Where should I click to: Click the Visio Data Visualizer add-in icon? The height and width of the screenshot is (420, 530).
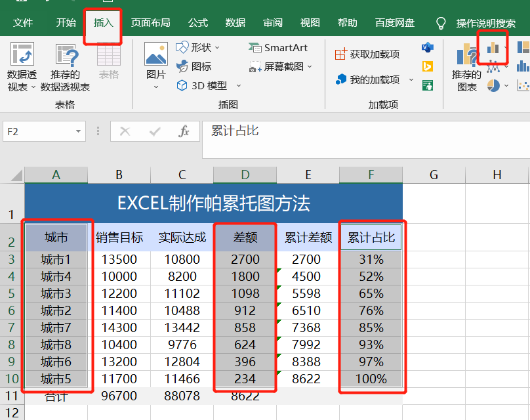point(428,47)
